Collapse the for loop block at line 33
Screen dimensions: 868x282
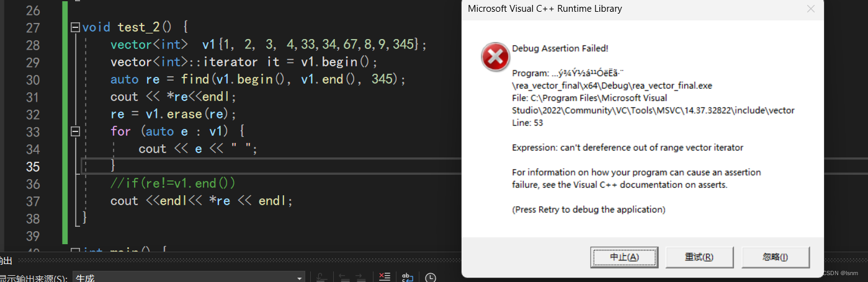click(75, 131)
